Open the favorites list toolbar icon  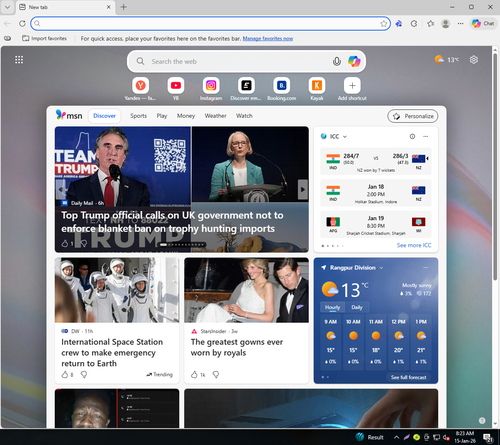tap(430, 24)
